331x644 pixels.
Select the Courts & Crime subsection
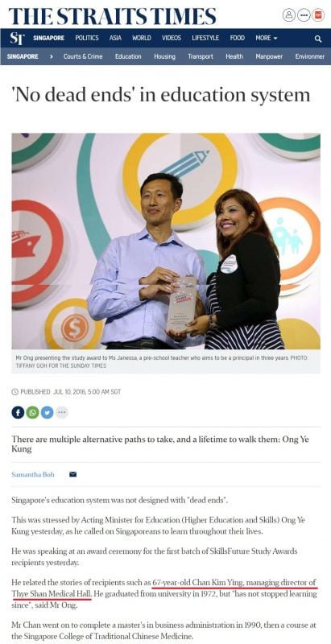pos(83,56)
